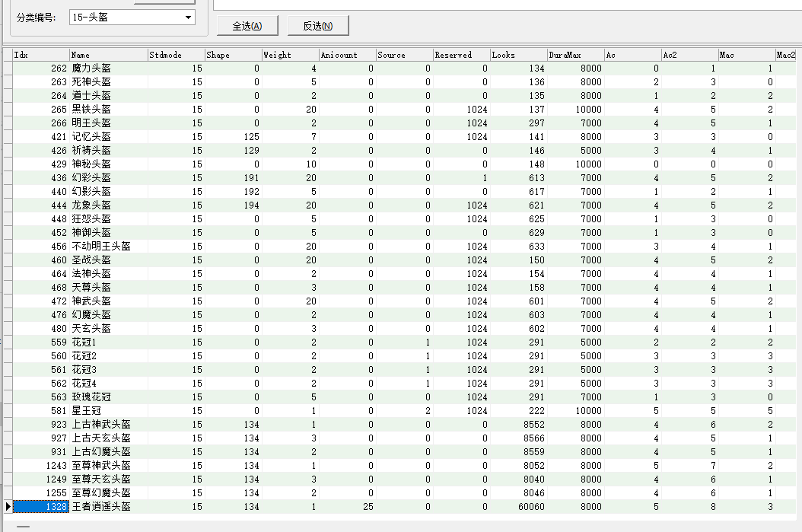Click the Name column header

(x=108, y=55)
